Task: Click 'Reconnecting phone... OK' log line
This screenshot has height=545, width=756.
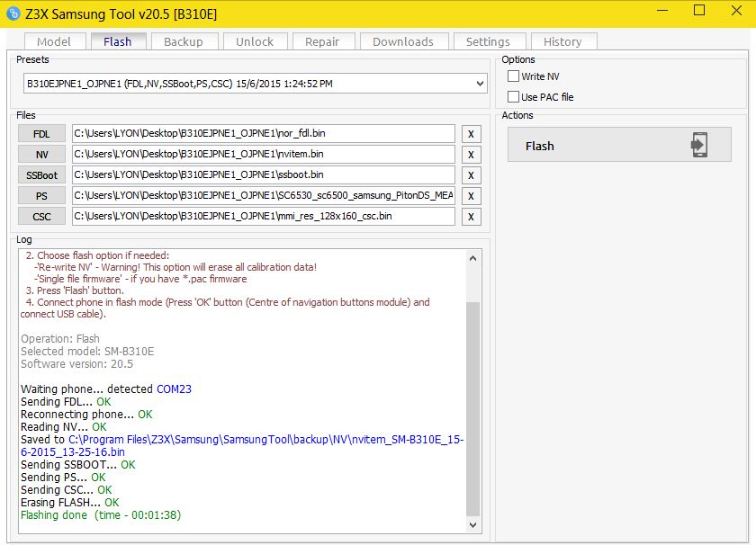Action: coord(86,415)
